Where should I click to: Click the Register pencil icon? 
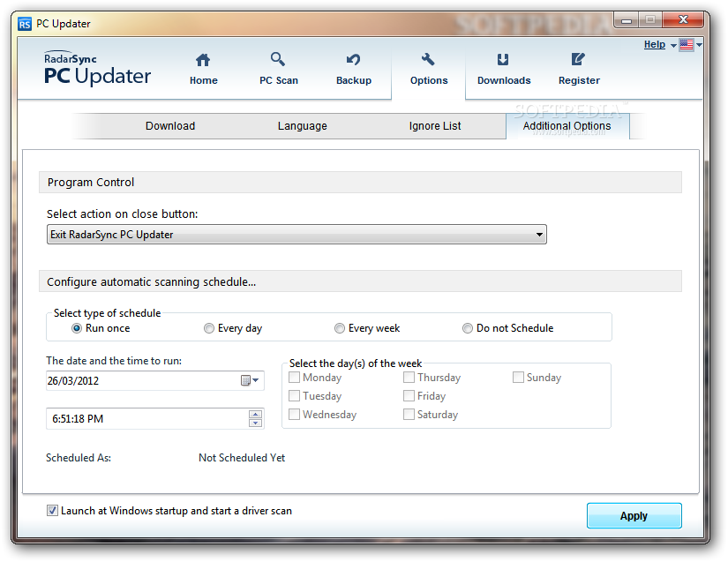(578, 59)
